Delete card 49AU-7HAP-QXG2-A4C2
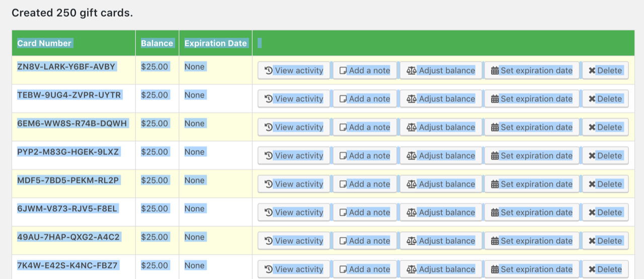 click(x=605, y=241)
